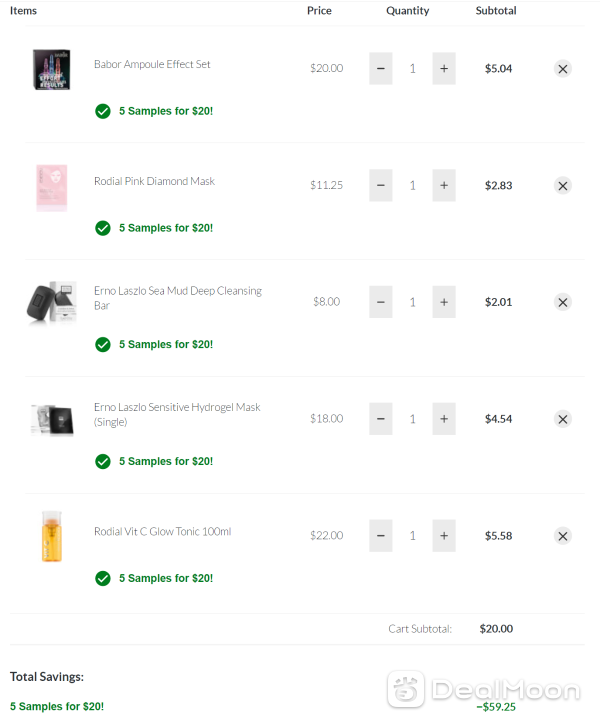Increase Sea Mud Deep Cleansing Bar quantity

pyautogui.click(x=444, y=302)
